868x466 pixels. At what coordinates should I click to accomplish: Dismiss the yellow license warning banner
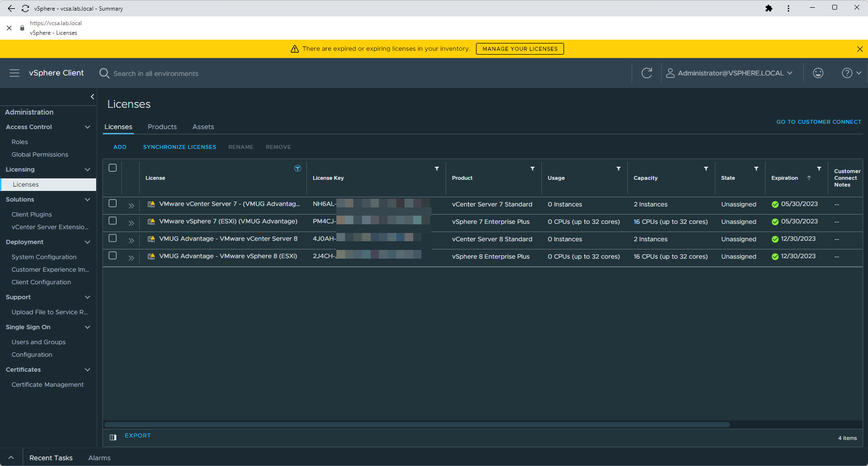coord(860,49)
